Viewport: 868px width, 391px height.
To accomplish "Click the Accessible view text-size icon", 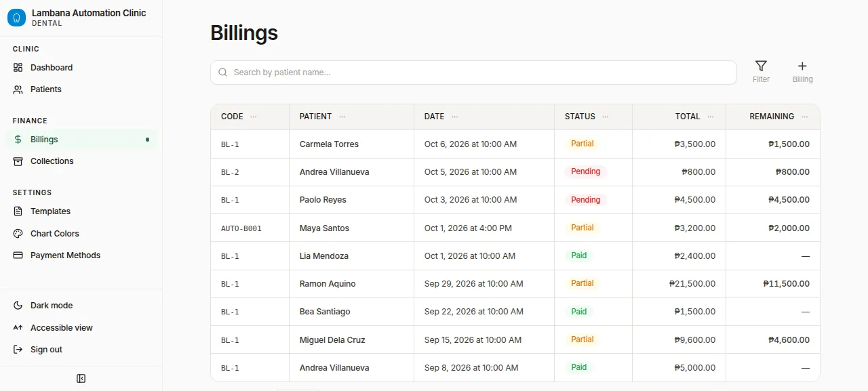I will coord(18,328).
